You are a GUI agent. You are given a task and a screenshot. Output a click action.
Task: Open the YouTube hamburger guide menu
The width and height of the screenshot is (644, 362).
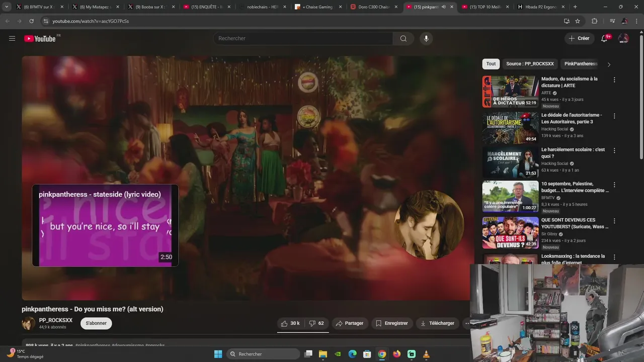coord(12,38)
